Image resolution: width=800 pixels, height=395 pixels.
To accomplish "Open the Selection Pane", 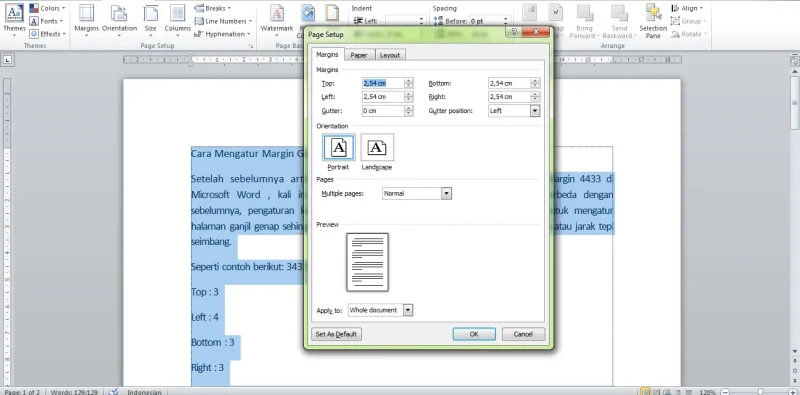I will (x=653, y=20).
